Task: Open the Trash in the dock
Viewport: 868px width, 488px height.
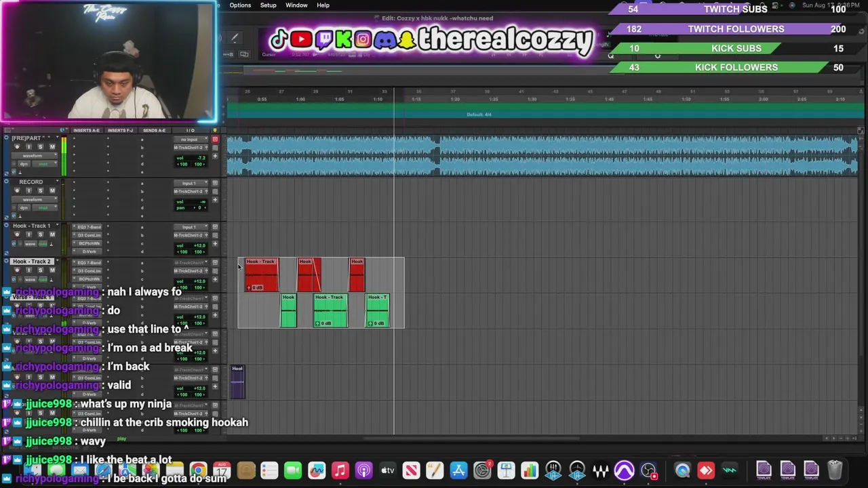Action: tap(835, 470)
